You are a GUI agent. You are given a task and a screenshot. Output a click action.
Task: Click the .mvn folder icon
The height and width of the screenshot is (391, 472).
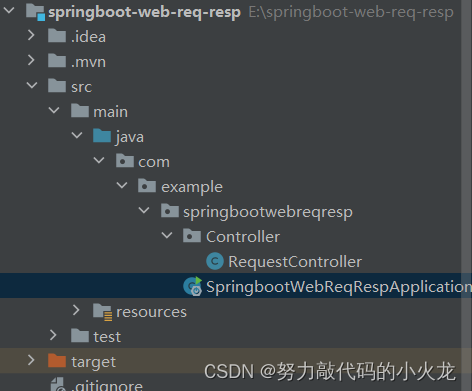[x=57, y=61]
